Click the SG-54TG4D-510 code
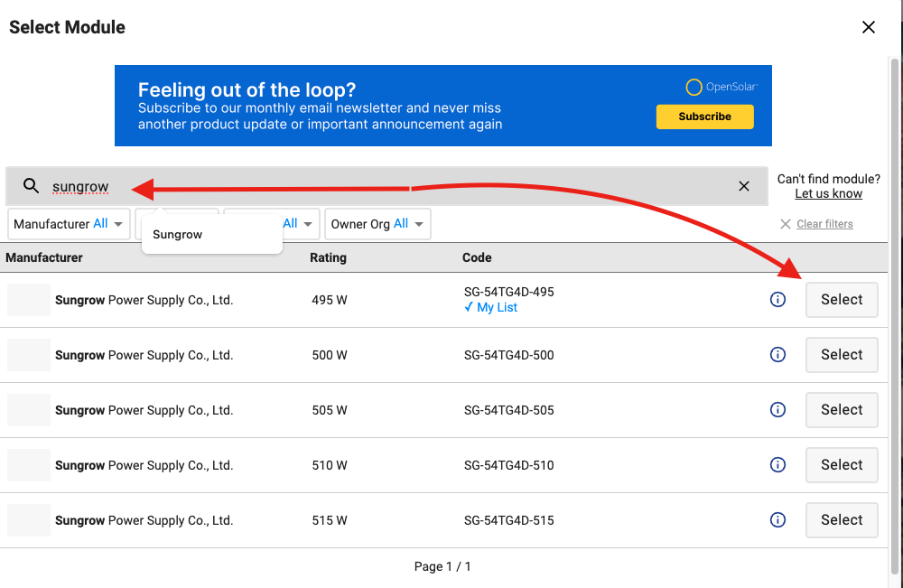Image resolution: width=903 pixels, height=588 pixels. click(x=509, y=465)
